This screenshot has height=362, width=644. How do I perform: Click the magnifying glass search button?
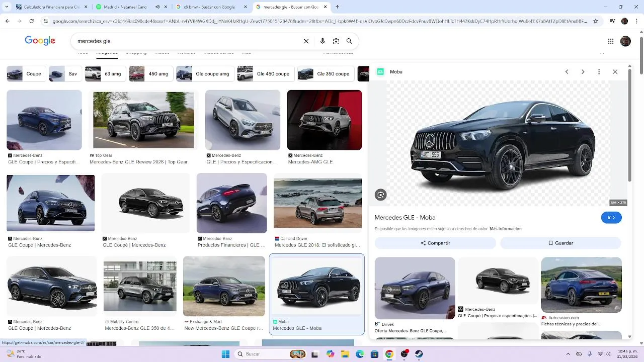[349, 41]
